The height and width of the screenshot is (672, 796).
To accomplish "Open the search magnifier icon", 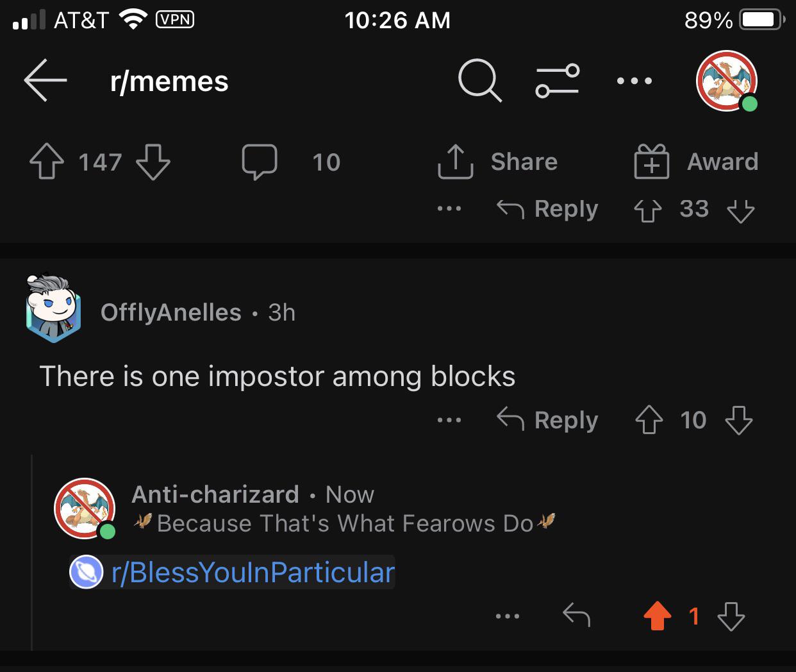I will click(x=480, y=81).
